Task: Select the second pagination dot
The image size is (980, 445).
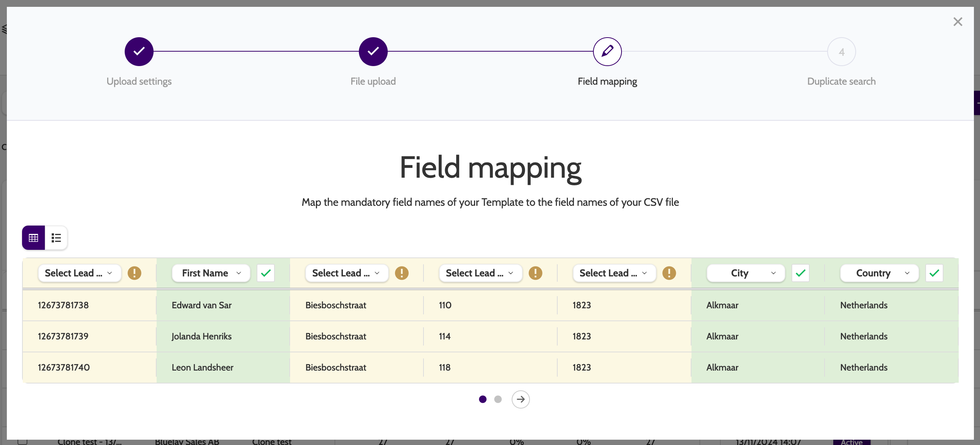Action: coord(498,399)
